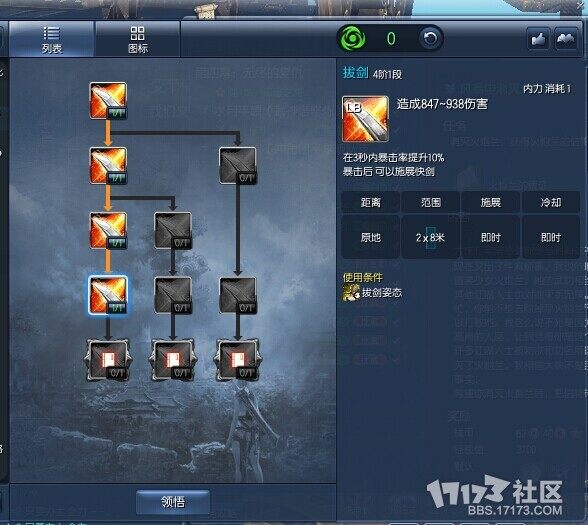Click the 领悟 learn button

(173, 502)
